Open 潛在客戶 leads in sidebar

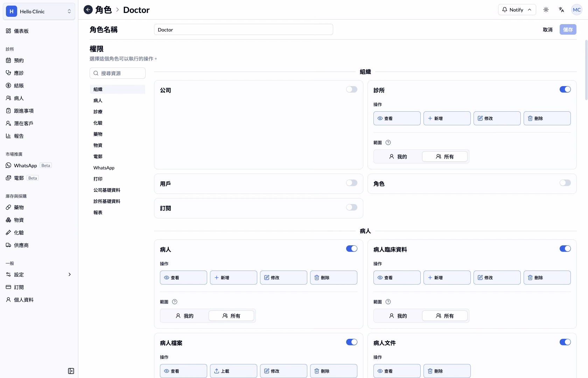(x=39, y=124)
